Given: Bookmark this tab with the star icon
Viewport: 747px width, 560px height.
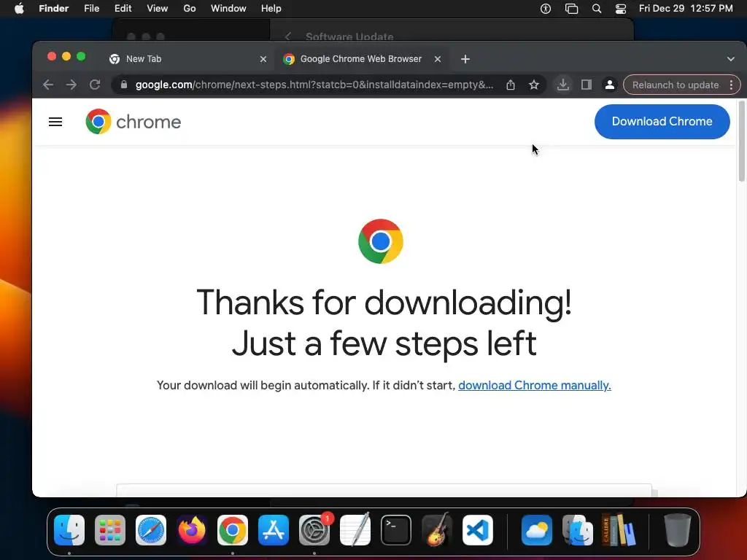Looking at the screenshot, I should click(533, 85).
